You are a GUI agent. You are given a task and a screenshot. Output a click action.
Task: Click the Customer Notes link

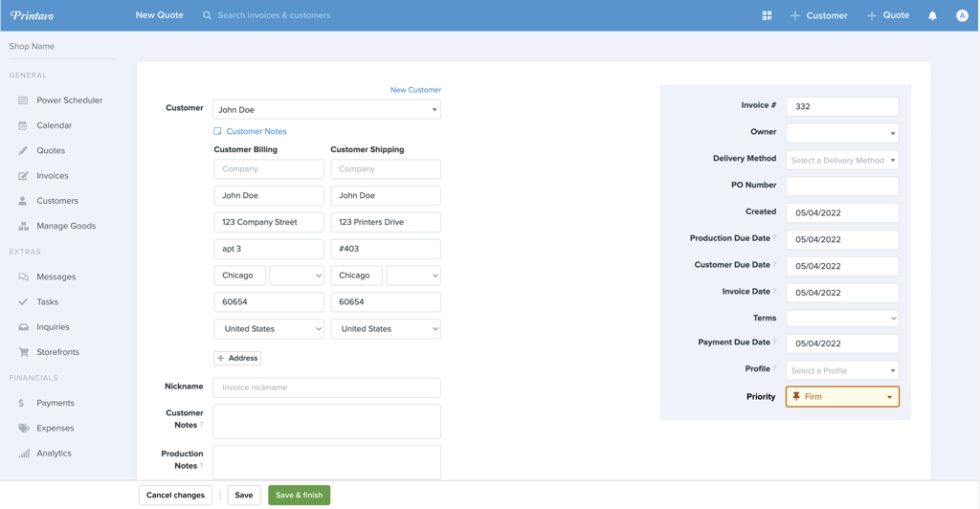tap(256, 131)
